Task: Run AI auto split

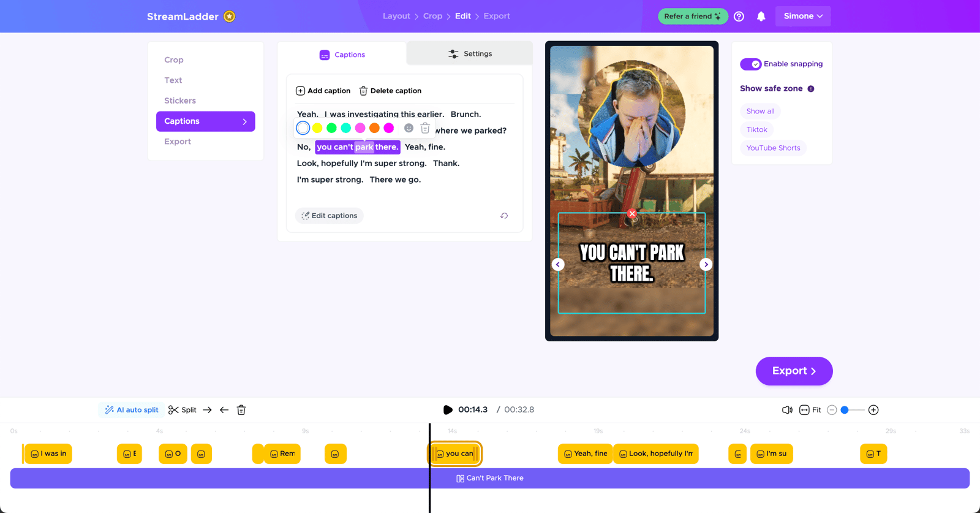Action: click(131, 410)
